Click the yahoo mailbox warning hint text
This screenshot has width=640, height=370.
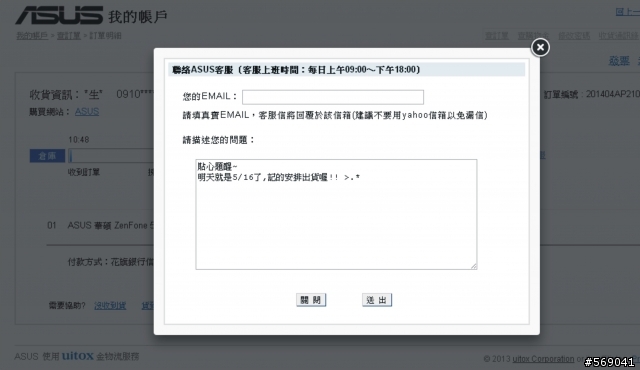coord(335,115)
